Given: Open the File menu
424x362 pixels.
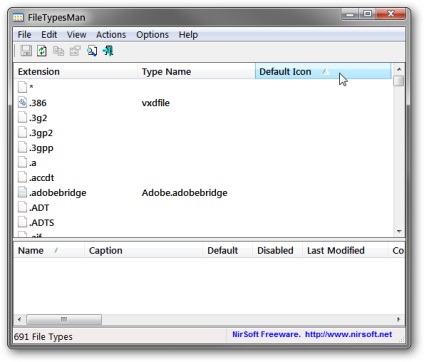Looking at the screenshot, I should pyautogui.click(x=24, y=35).
